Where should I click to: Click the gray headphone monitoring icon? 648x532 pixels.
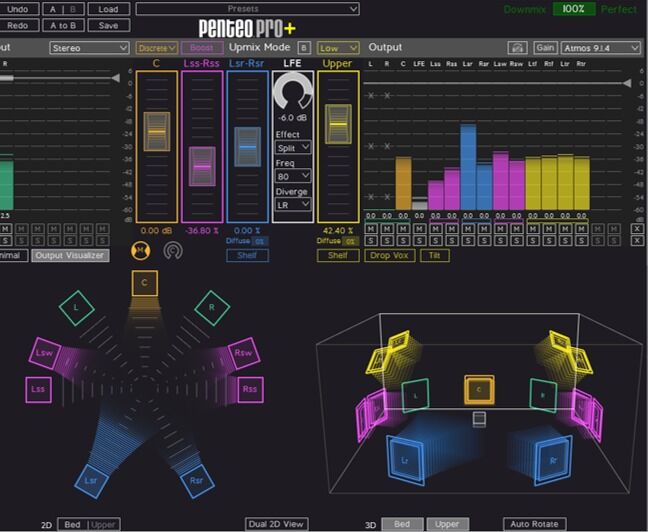point(172,250)
